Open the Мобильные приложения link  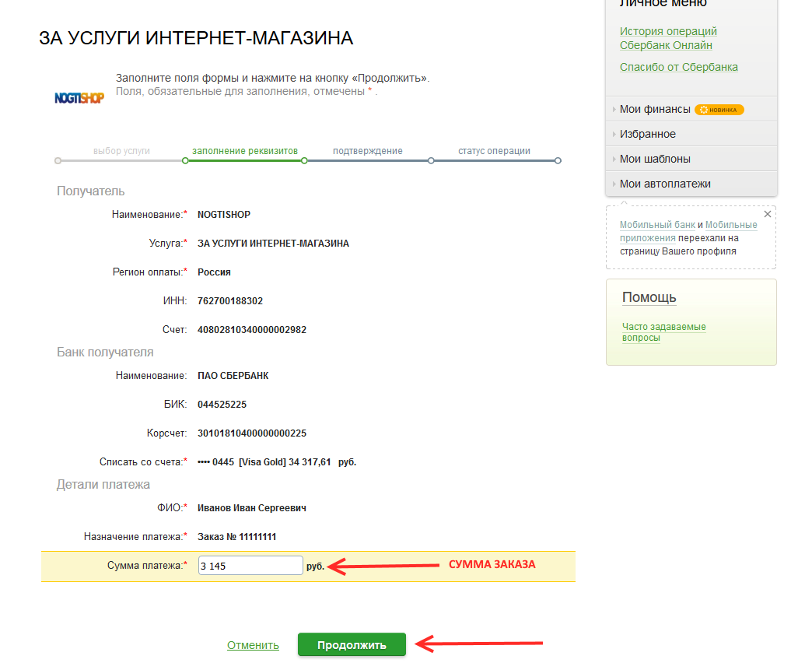click(x=689, y=232)
